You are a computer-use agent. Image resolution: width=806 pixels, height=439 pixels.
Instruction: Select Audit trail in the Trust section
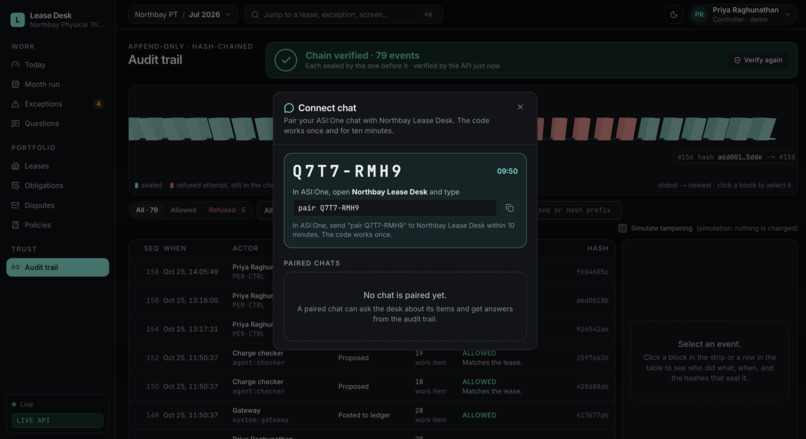pyautogui.click(x=57, y=267)
